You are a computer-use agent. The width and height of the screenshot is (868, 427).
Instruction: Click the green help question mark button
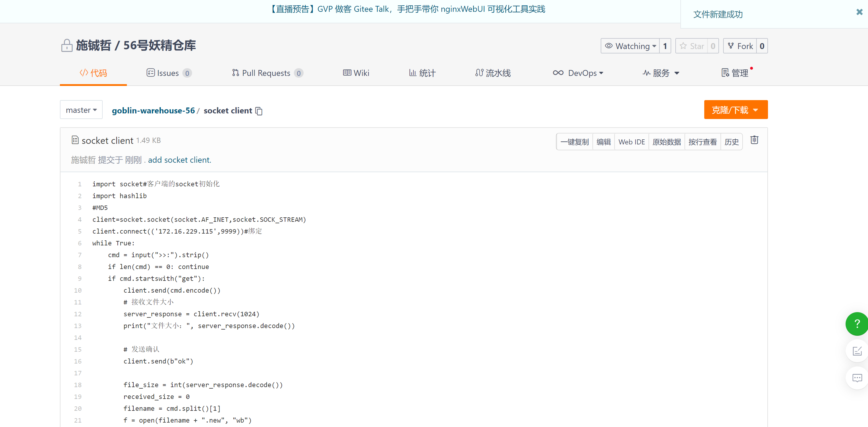click(856, 324)
